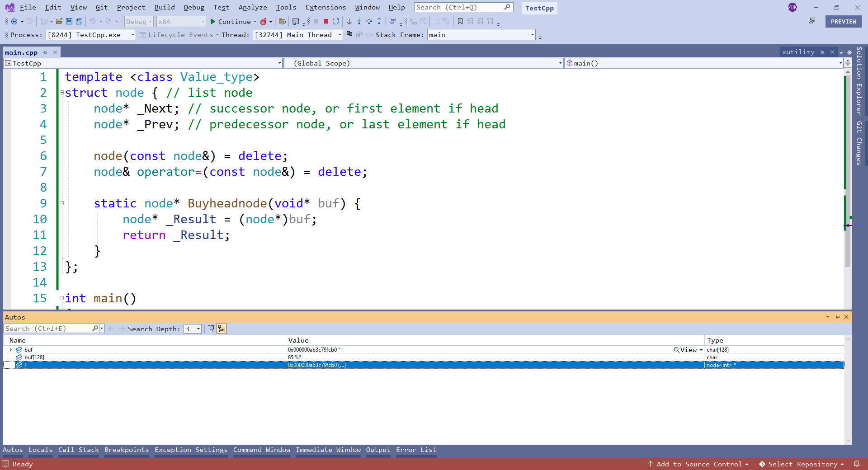This screenshot has width=868, height=470.
Task: Collapse main function outline on line 15
Action: tap(61, 298)
